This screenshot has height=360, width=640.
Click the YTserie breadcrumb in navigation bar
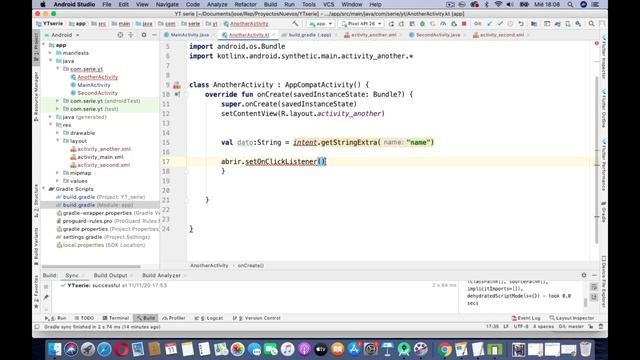(x=50, y=24)
